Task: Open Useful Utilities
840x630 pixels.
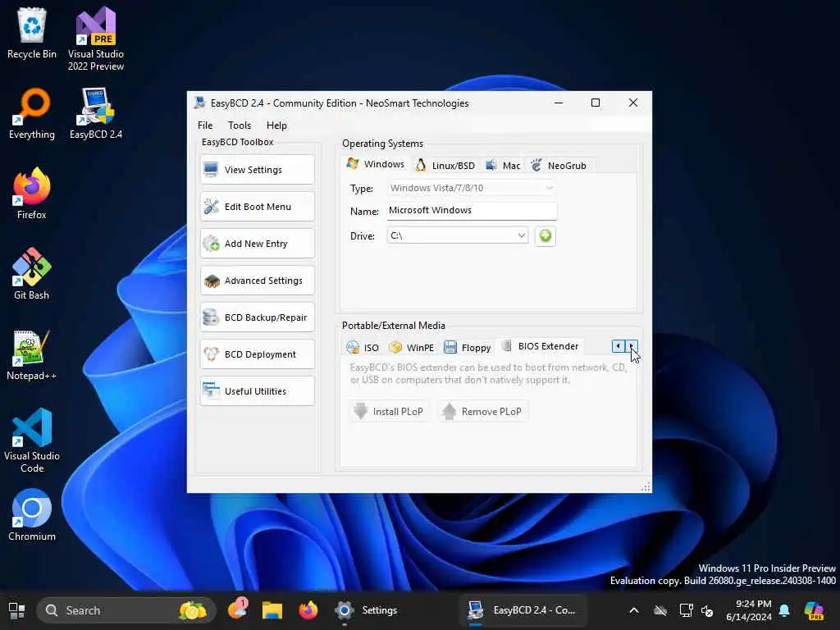Action: [x=257, y=391]
